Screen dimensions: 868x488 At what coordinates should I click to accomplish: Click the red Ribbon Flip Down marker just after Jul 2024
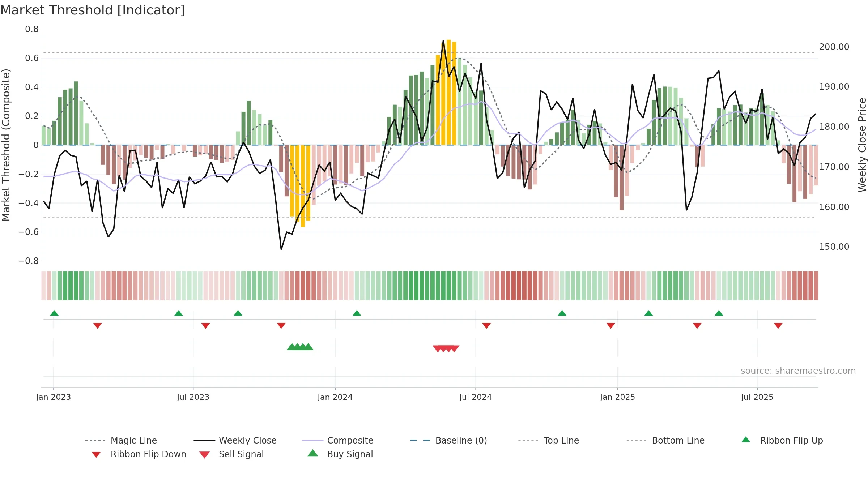[486, 326]
